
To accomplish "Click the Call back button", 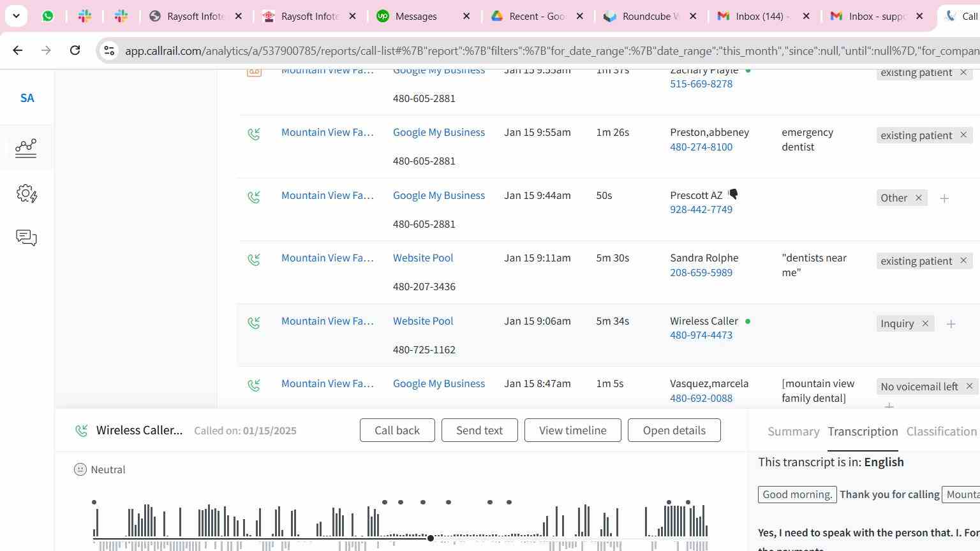I will (397, 430).
